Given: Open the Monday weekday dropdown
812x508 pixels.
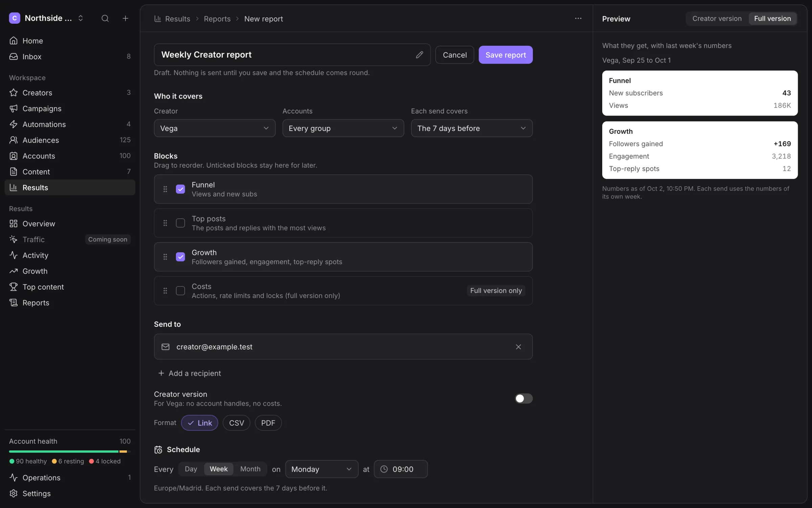Looking at the screenshot, I should tap(322, 469).
